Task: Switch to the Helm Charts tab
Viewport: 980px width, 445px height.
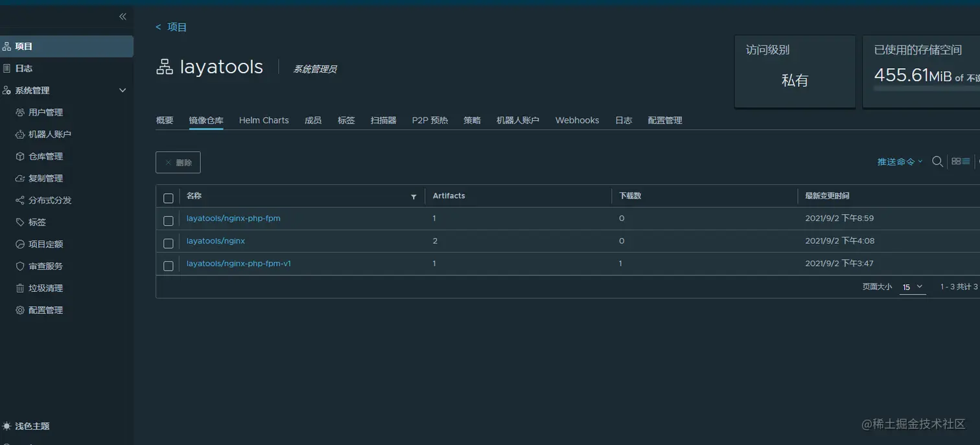Action: coord(264,121)
